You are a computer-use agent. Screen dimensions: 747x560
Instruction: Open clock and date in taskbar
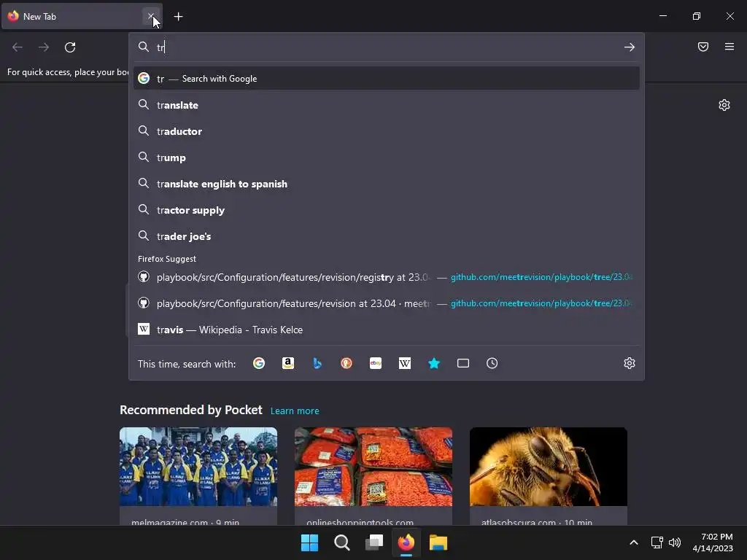(x=713, y=542)
